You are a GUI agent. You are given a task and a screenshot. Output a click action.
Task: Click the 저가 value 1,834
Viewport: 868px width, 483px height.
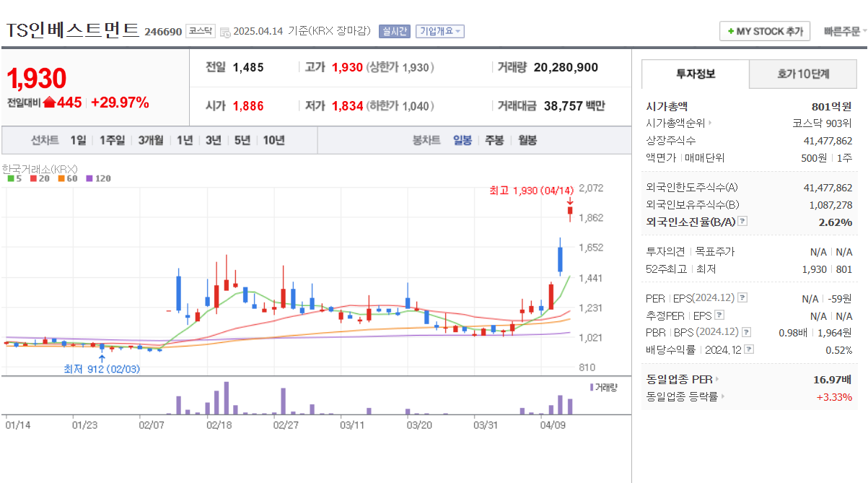pyautogui.click(x=348, y=106)
